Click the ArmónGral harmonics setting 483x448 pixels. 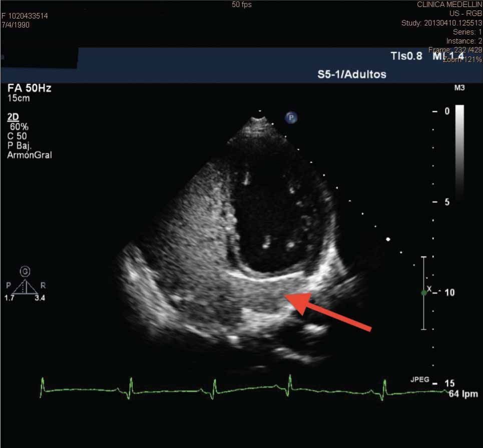click(x=30, y=155)
